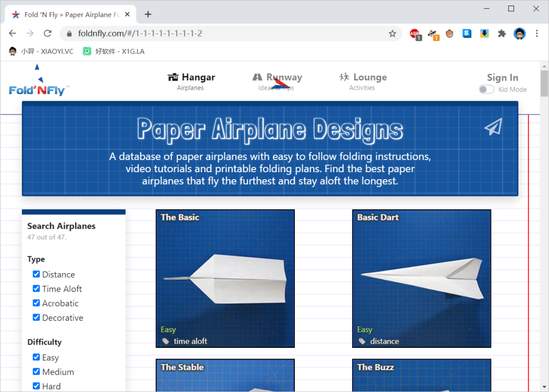Open the Hangar Airplanes section
This screenshot has width=549, height=392.
[x=191, y=82]
